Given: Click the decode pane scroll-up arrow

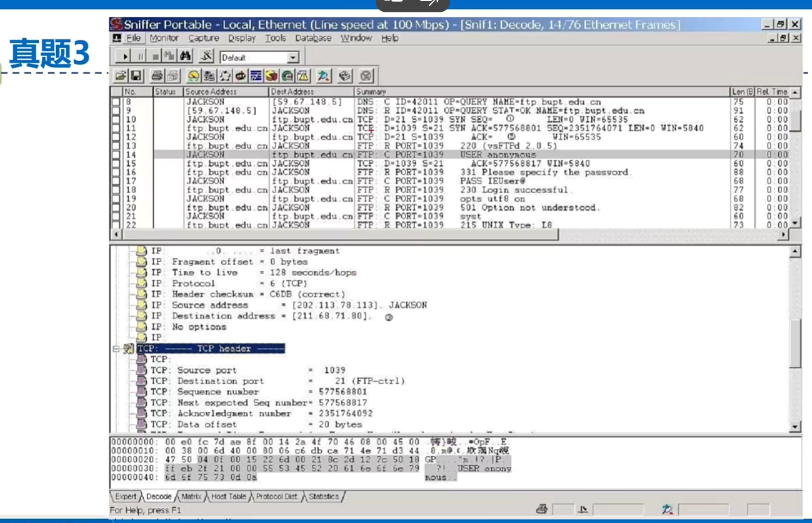Looking at the screenshot, I should point(795,251).
